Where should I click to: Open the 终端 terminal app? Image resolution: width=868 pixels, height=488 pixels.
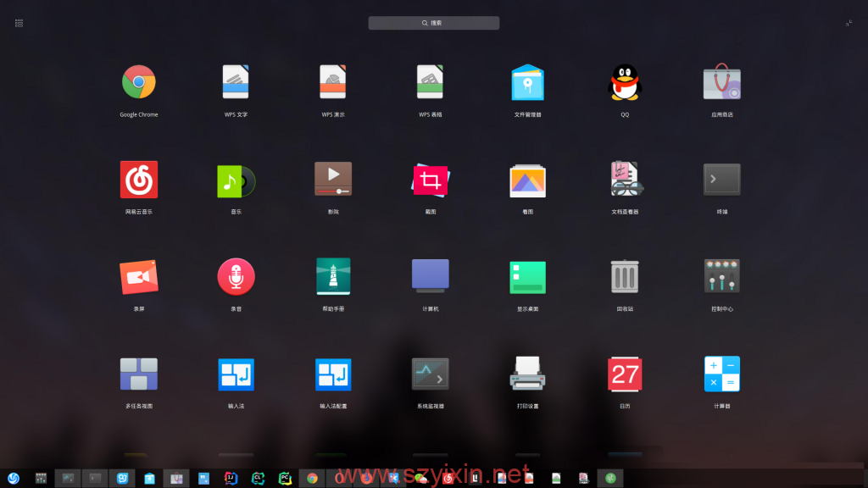click(x=721, y=180)
